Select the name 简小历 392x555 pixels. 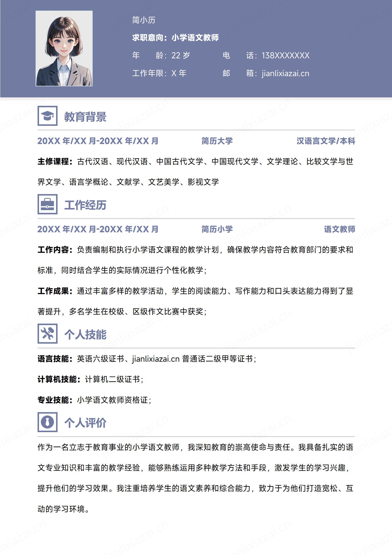144,20
